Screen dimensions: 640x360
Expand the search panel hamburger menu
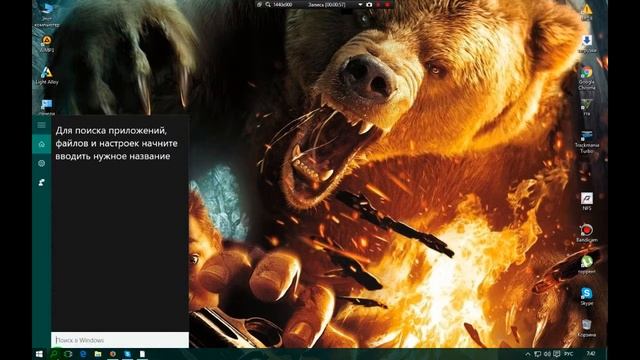(42, 125)
